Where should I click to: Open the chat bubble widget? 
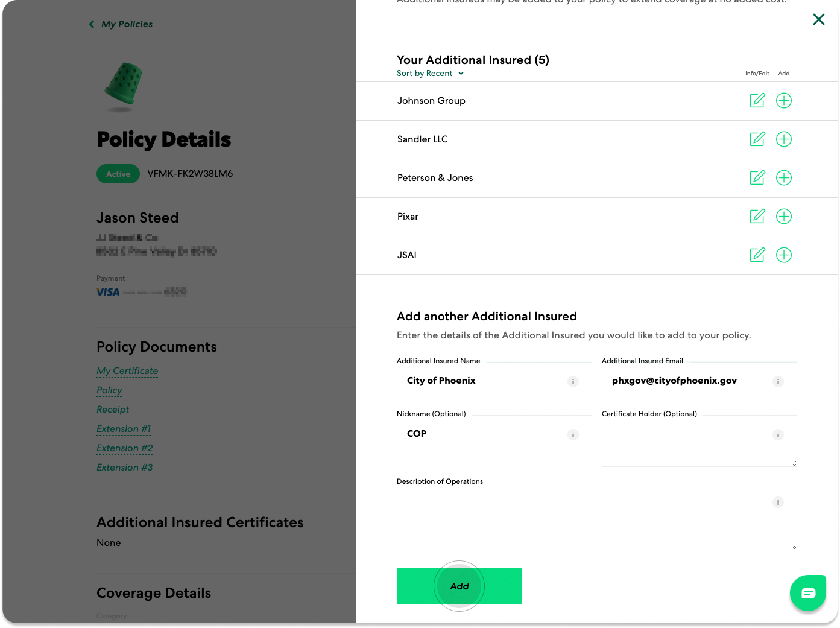808,593
